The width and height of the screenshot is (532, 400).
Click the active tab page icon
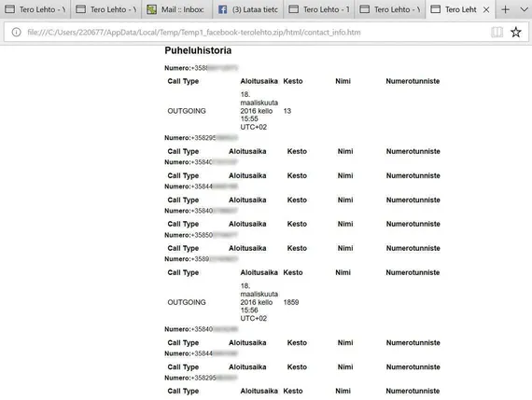point(435,9)
